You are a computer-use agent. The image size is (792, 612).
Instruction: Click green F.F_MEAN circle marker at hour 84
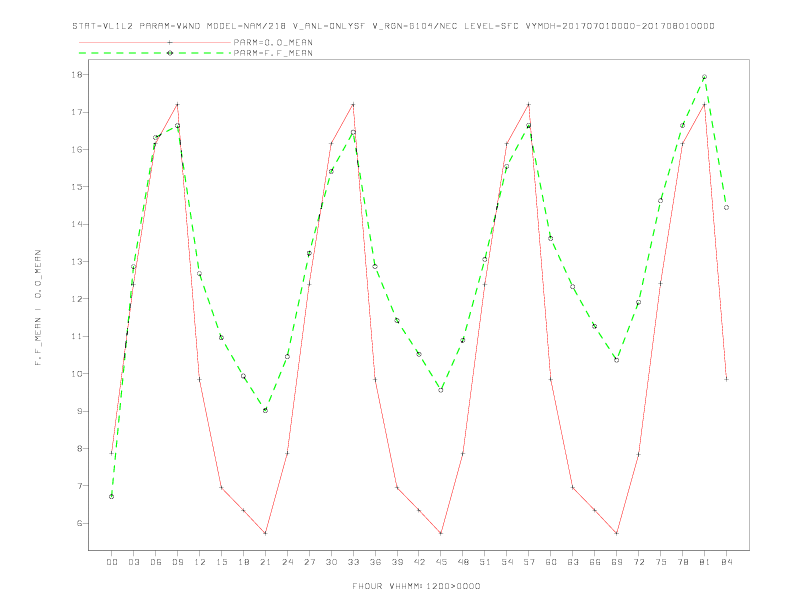[726, 207]
